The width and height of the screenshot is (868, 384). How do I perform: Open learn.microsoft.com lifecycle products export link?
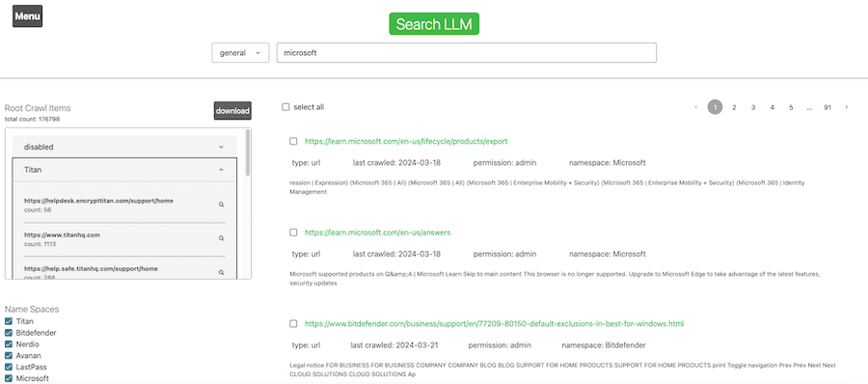406,141
